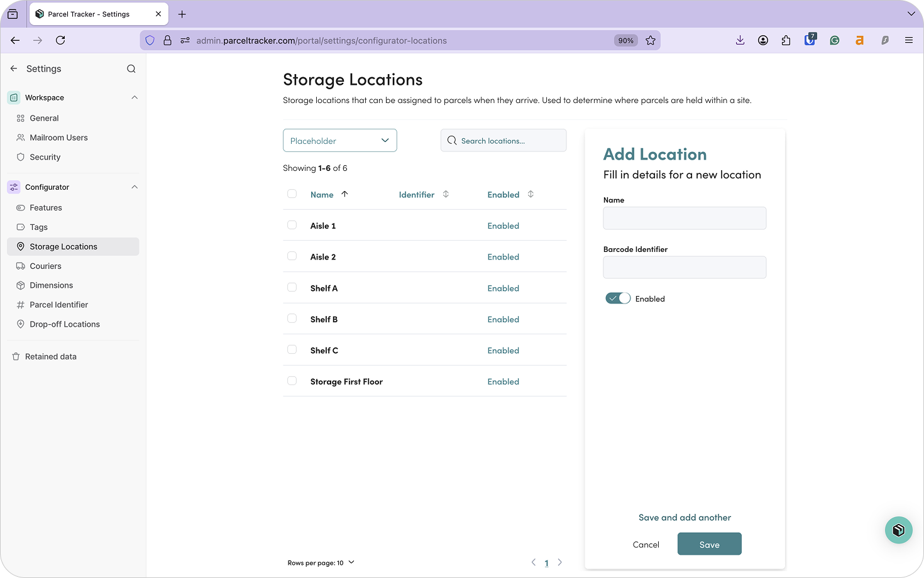Open the Placeholder filter dropdown
924x578 pixels.
(339, 140)
